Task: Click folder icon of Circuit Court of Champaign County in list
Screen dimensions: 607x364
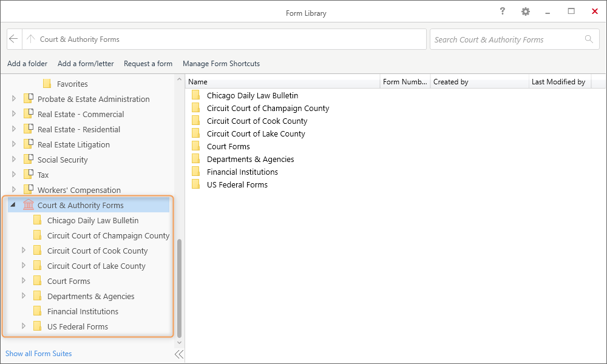Action: [x=196, y=108]
